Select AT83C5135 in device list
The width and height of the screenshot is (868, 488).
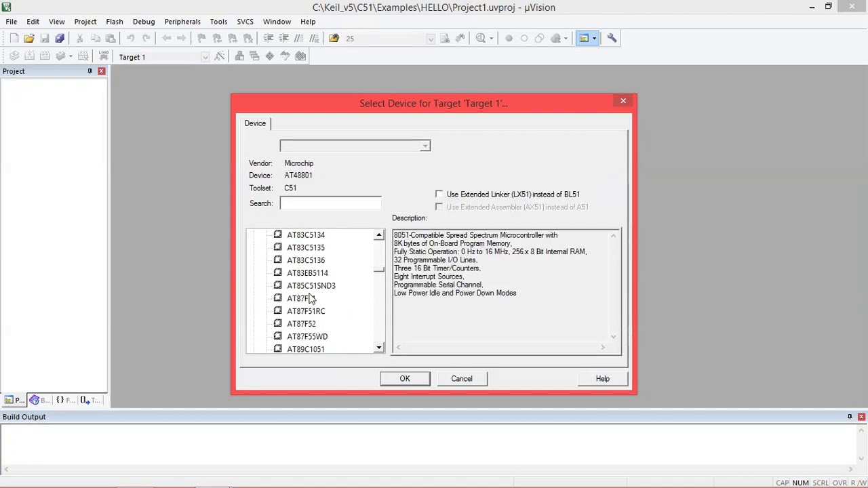306,248
